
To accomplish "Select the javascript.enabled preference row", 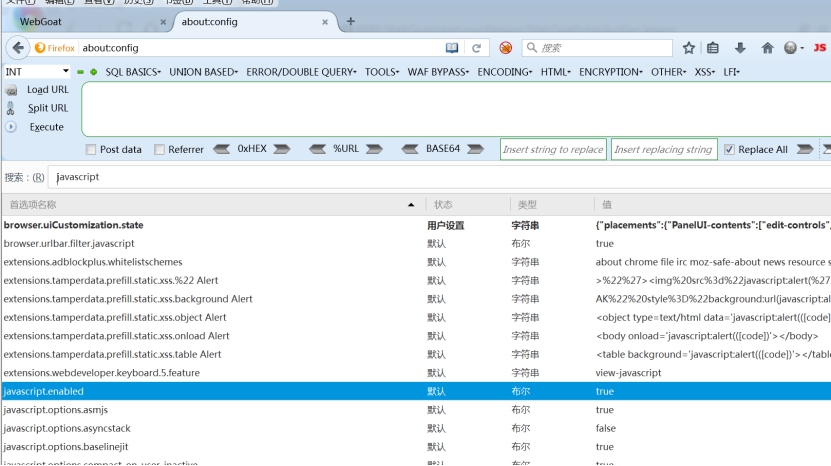I will pyautogui.click(x=417, y=391).
